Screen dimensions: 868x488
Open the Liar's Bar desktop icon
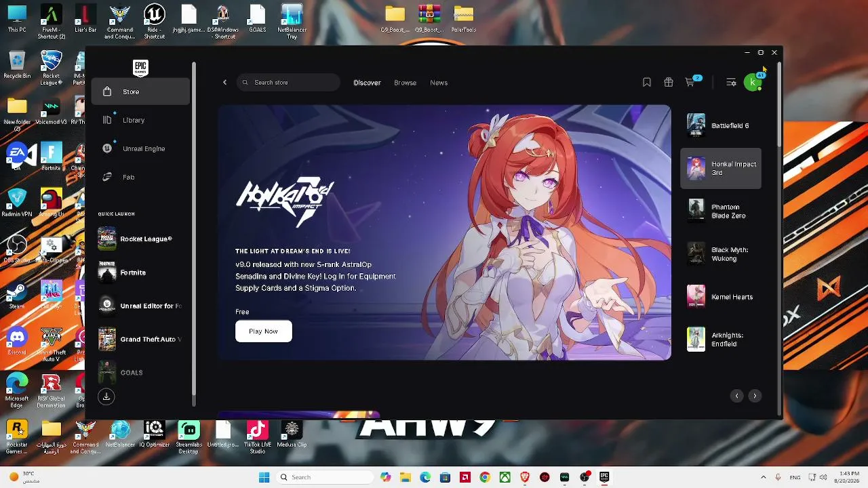click(x=85, y=19)
